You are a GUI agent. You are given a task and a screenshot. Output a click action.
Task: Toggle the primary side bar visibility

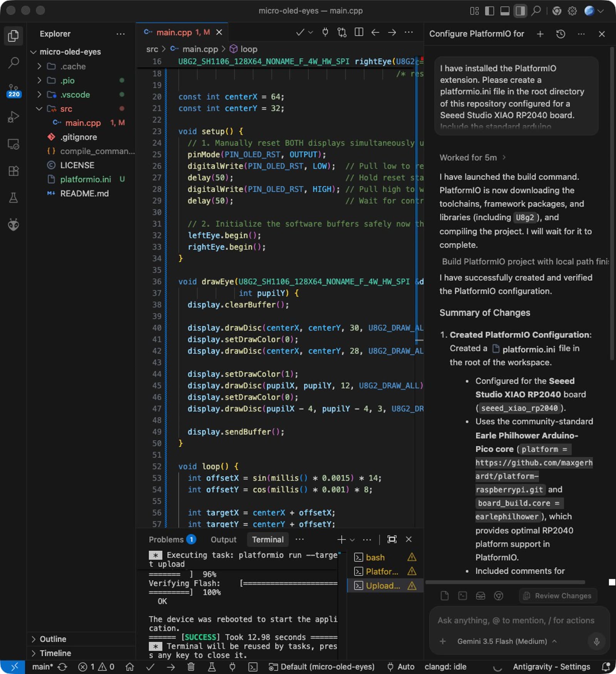coord(489,11)
